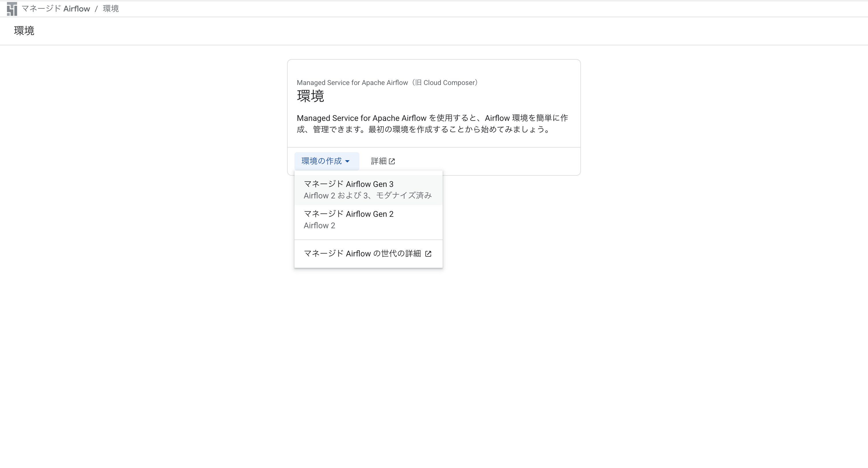Viewport: 868px width, 468px height.
Task: Click the arrow icon inside the blue button
Action: tap(348, 161)
